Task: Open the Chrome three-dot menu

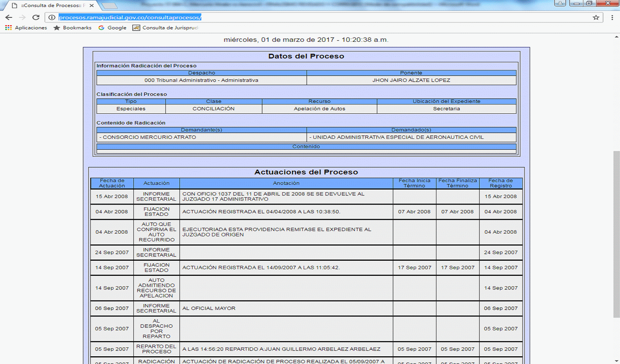Action: pos(612,17)
